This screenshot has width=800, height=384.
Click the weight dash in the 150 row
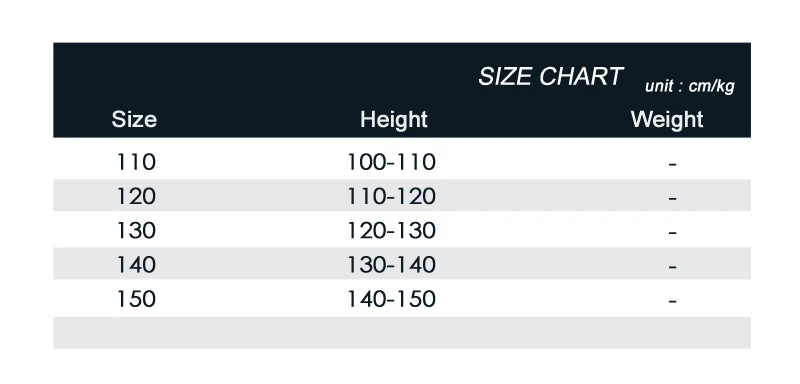click(x=672, y=301)
